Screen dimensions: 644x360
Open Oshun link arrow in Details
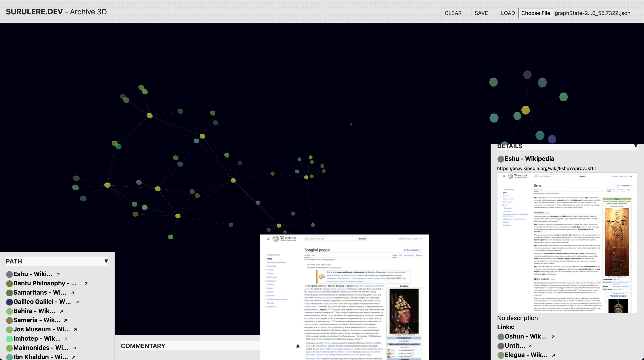[x=553, y=337]
